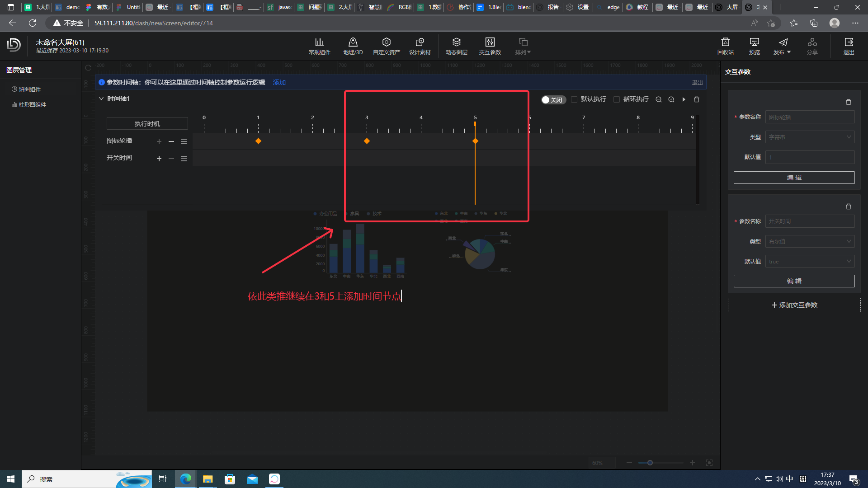The width and height of the screenshot is (868, 488).
Task: Open Mail app from taskbar
Action: tap(252, 479)
